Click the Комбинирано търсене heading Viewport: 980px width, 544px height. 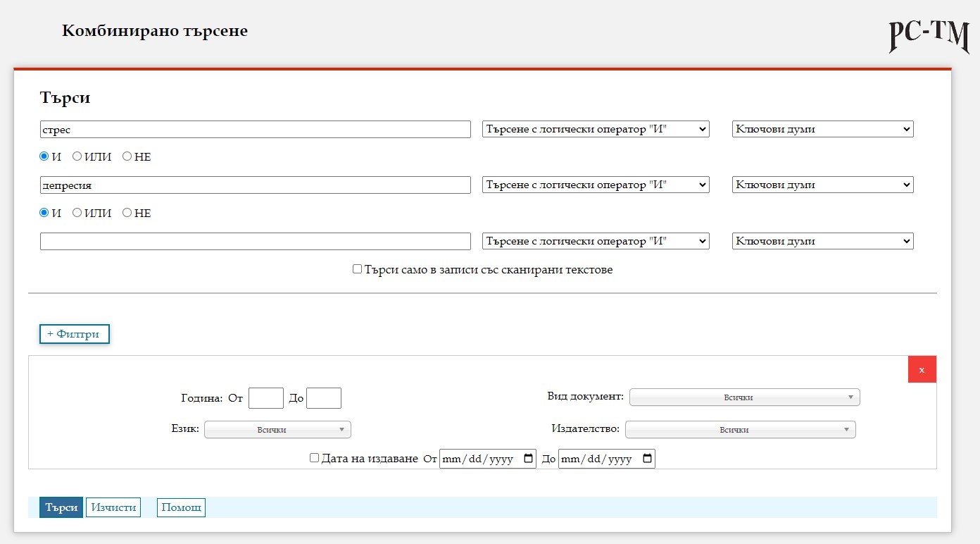pos(155,31)
